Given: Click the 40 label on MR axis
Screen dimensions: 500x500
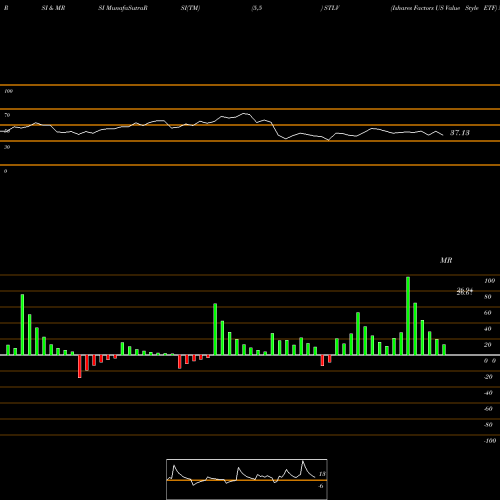Looking at the screenshot, I should pos(488,329).
